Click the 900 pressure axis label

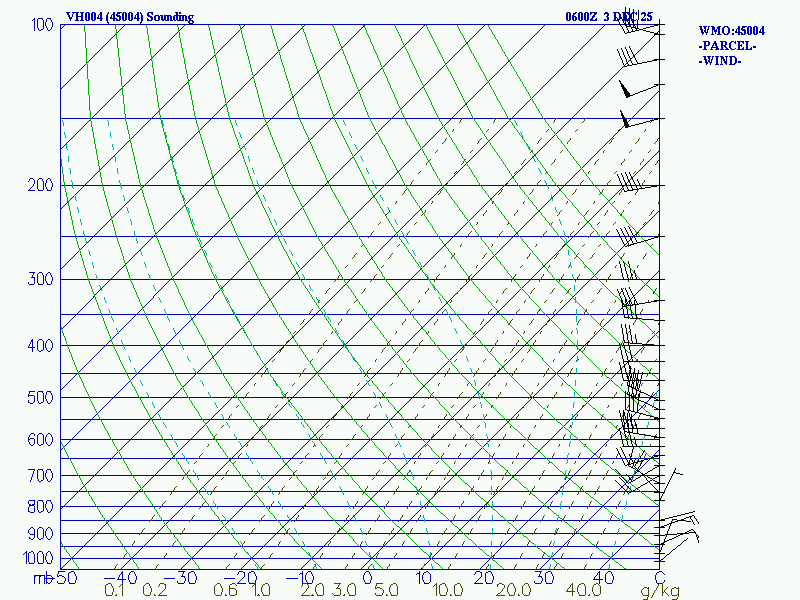click(x=40, y=534)
